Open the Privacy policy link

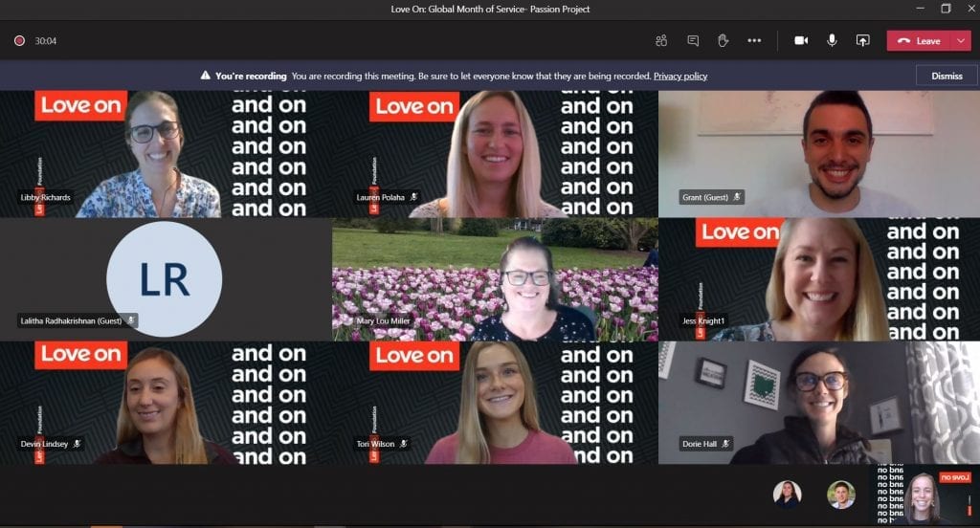click(x=680, y=76)
